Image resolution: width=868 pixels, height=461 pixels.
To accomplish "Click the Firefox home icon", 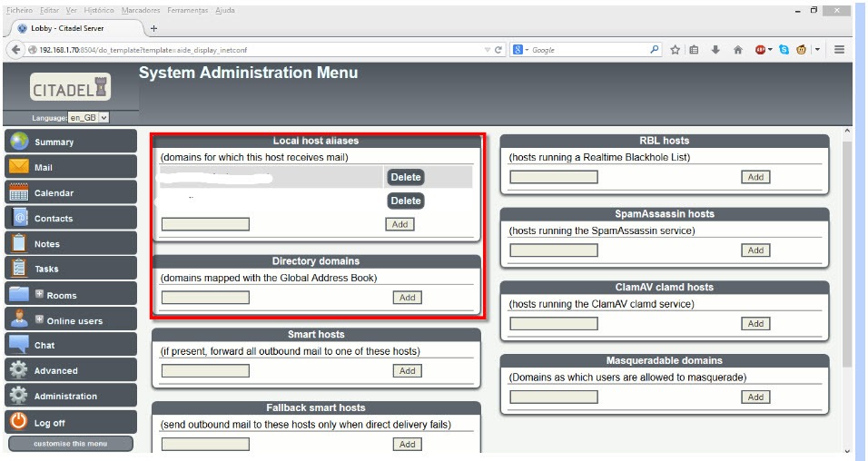I will (737, 50).
